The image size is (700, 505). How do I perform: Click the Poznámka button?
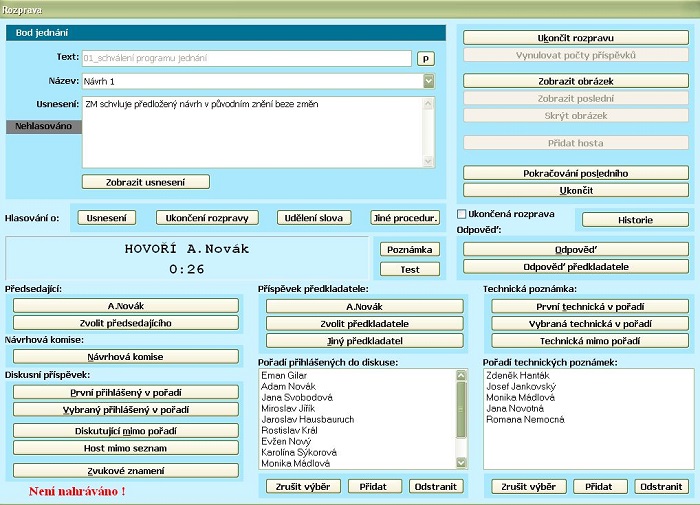pyautogui.click(x=409, y=249)
